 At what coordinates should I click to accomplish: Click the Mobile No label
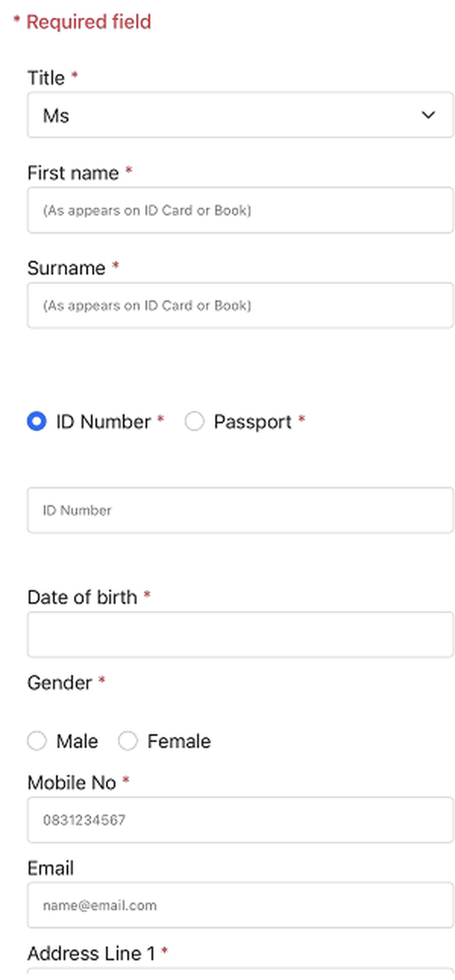(x=72, y=783)
